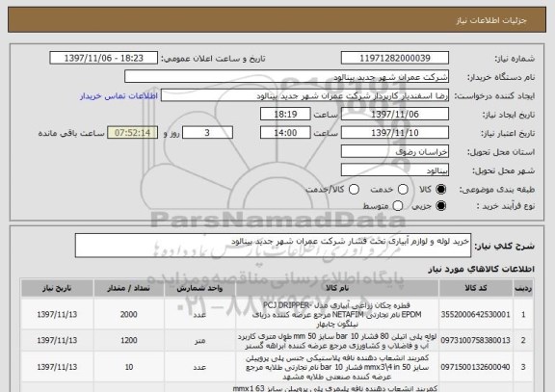Click the creation date field 1397/11/06
The width and height of the screenshot is (555, 392).
pyautogui.click(x=395, y=115)
